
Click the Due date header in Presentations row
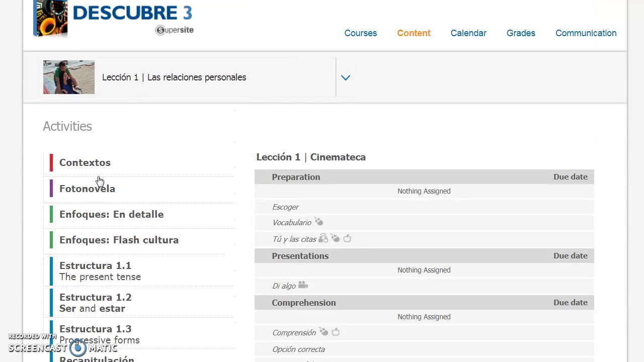click(571, 256)
